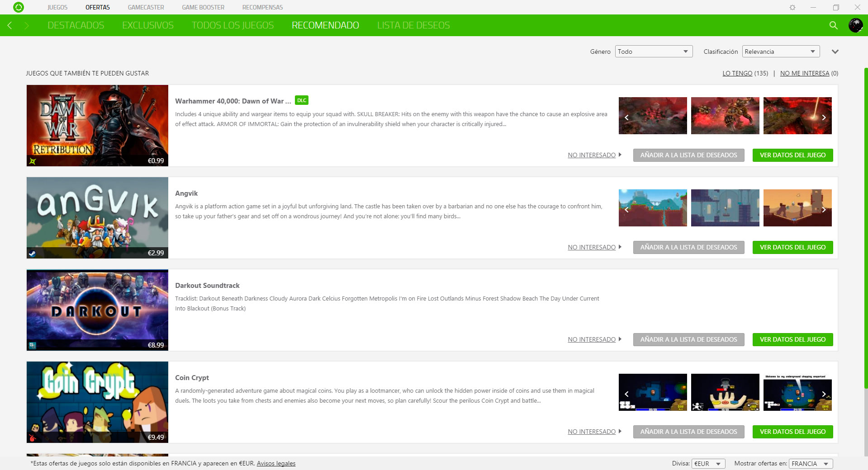Screen dimensions: 868x470
Task: Expand the filter options chevron
Action: point(835,52)
